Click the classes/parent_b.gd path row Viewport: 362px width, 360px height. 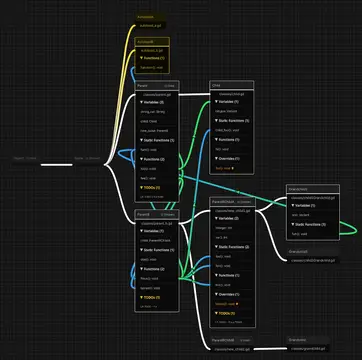(157, 223)
